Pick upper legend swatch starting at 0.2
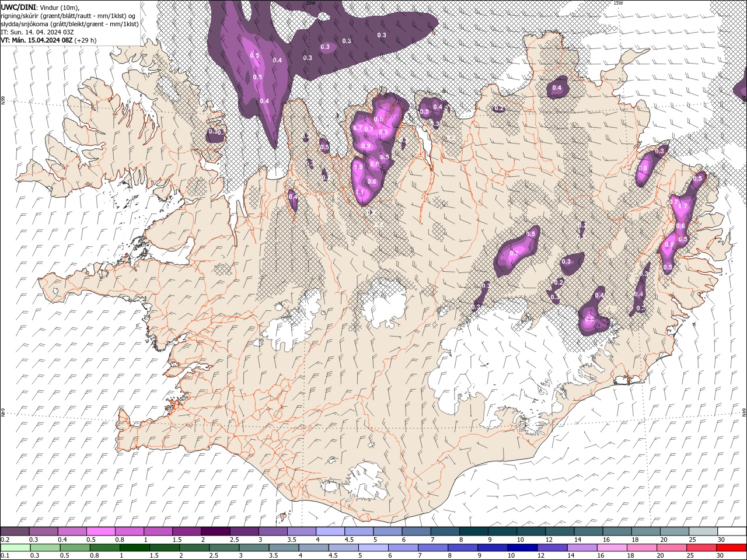Screen dimensions: 747x560 (x=15, y=531)
